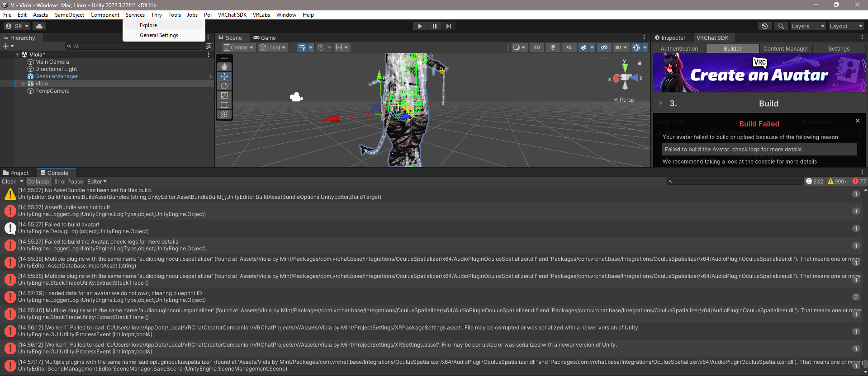Viewport: 868px width, 376px height.
Task: Toggle 2D view mode
Action: [x=537, y=47]
